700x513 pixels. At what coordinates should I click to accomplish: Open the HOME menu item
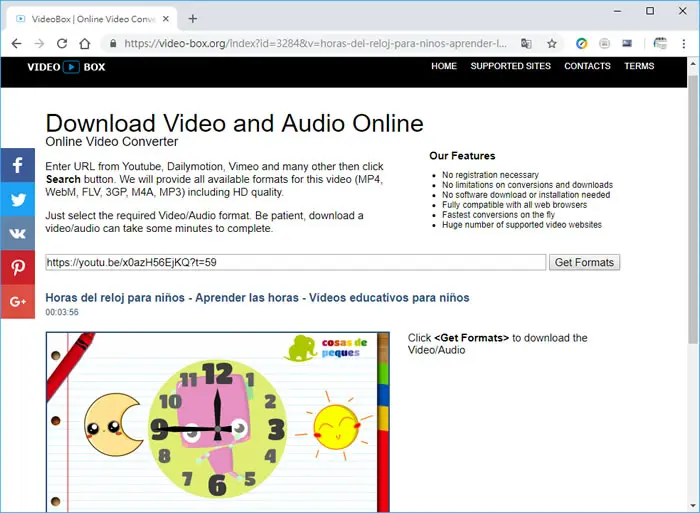pyautogui.click(x=444, y=66)
